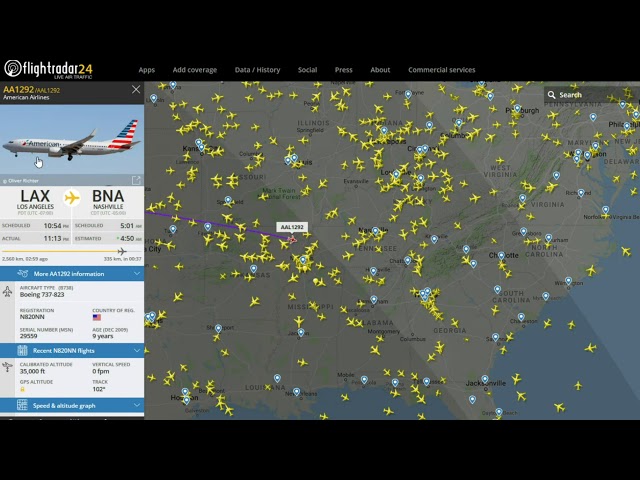Click the Shreveport airport pin
640x480 pixels.
coord(218,328)
